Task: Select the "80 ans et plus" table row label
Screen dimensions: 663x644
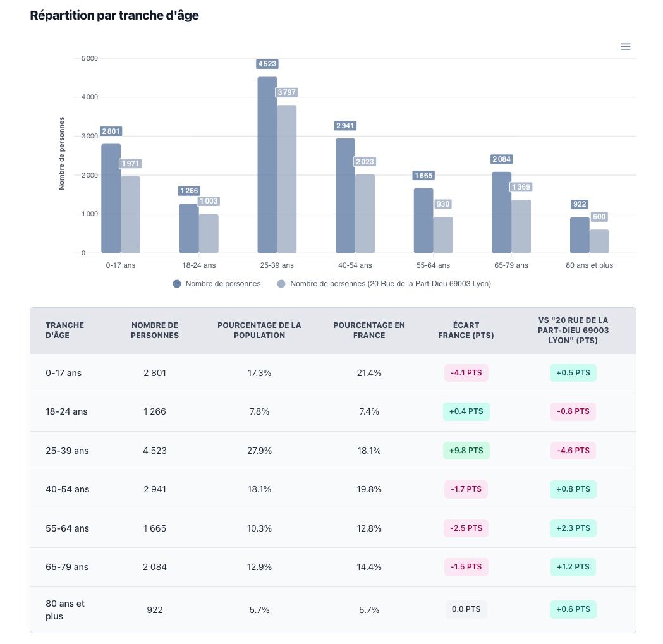Action: coord(64,610)
